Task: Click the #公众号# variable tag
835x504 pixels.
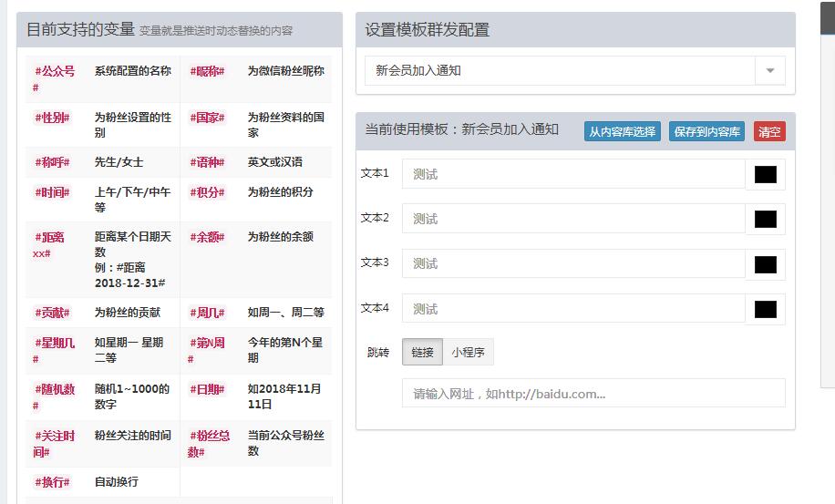Action: click(55, 71)
